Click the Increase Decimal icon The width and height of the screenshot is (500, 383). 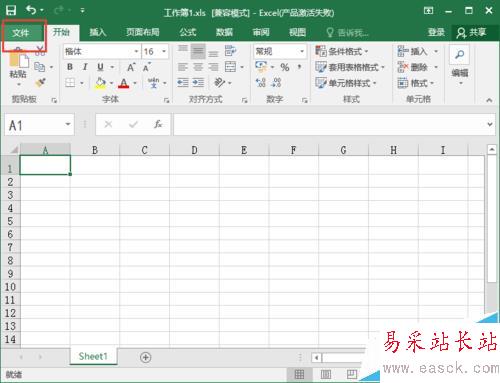(x=261, y=82)
